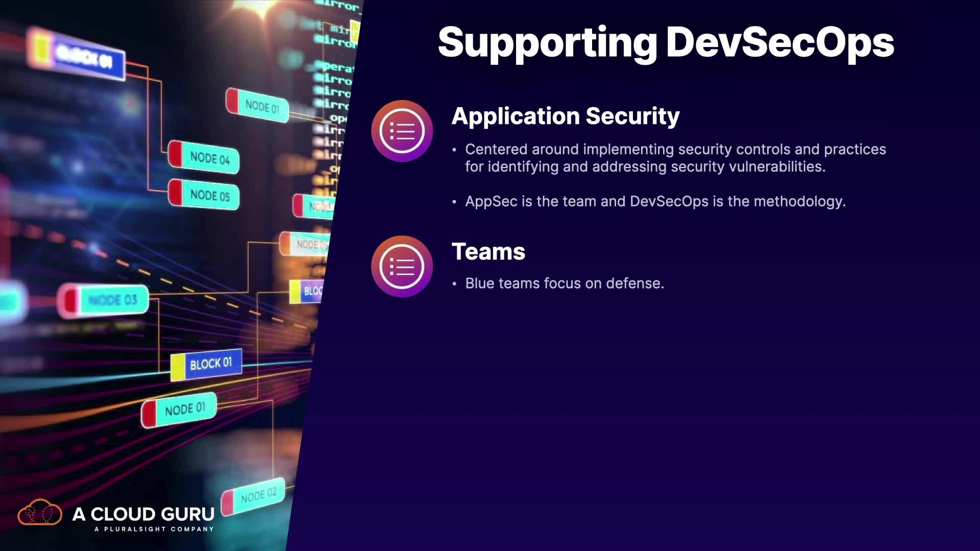Click the large lower NODE 01 label
The image size is (980, 551).
(x=184, y=409)
